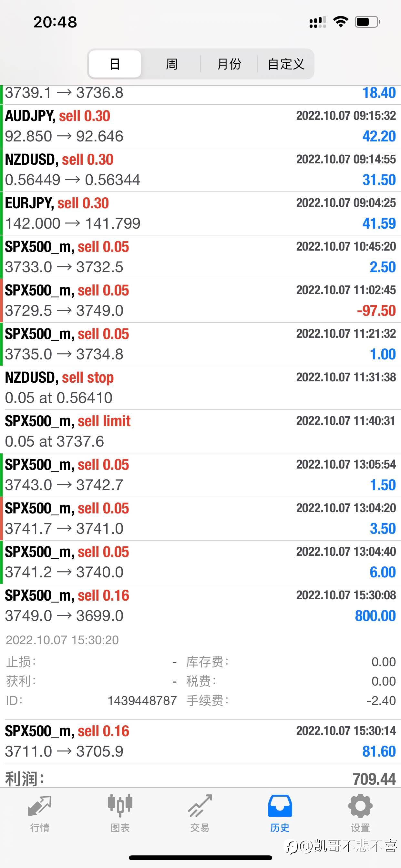Viewport: 401px width, 868px height.
Task: Choose the 自定义 custom period
Action: coord(286,64)
